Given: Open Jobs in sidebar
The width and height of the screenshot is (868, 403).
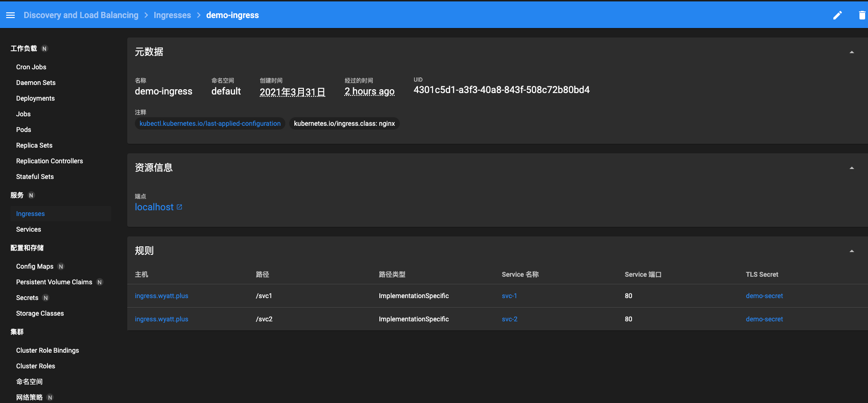Looking at the screenshot, I should (x=23, y=114).
